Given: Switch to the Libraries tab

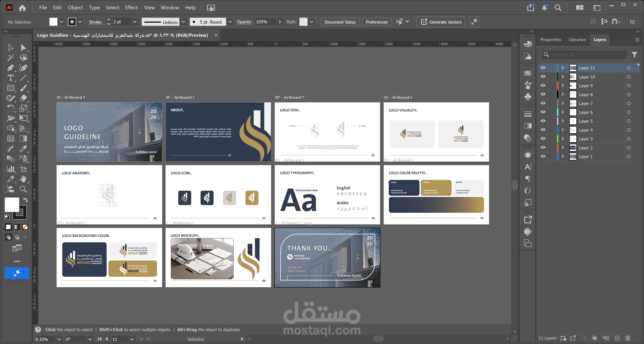Looking at the screenshot, I should click(x=577, y=39).
